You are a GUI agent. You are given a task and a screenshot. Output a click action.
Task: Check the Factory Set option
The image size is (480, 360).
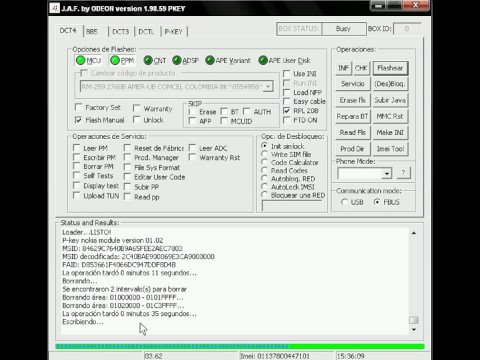[x=78, y=107]
